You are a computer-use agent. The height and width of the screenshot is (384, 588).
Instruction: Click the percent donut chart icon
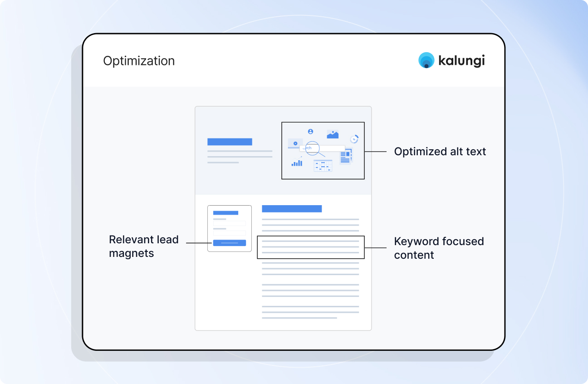(x=354, y=139)
